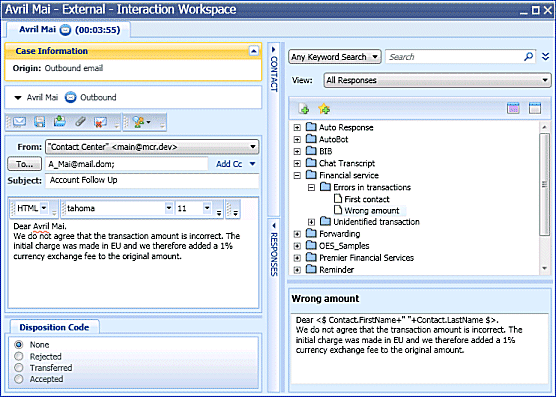Click email icon in Avril Mai tab
556x397 pixels.
pyautogui.click(x=65, y=30)
